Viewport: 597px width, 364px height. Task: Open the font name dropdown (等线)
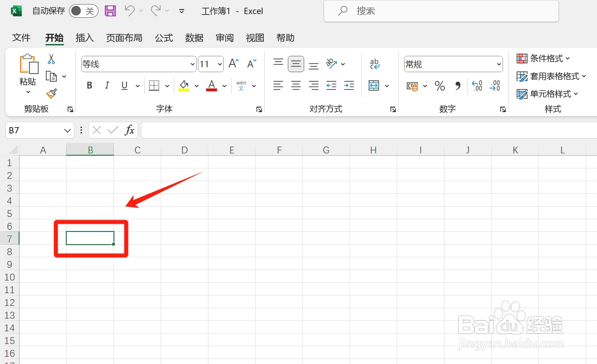192,64
